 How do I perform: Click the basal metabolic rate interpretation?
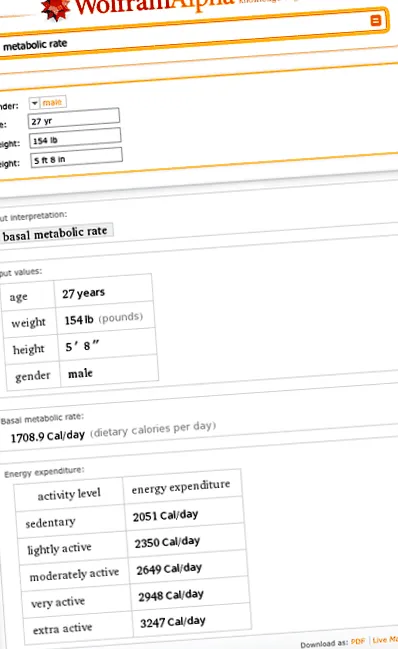click(x=55, y=234)
